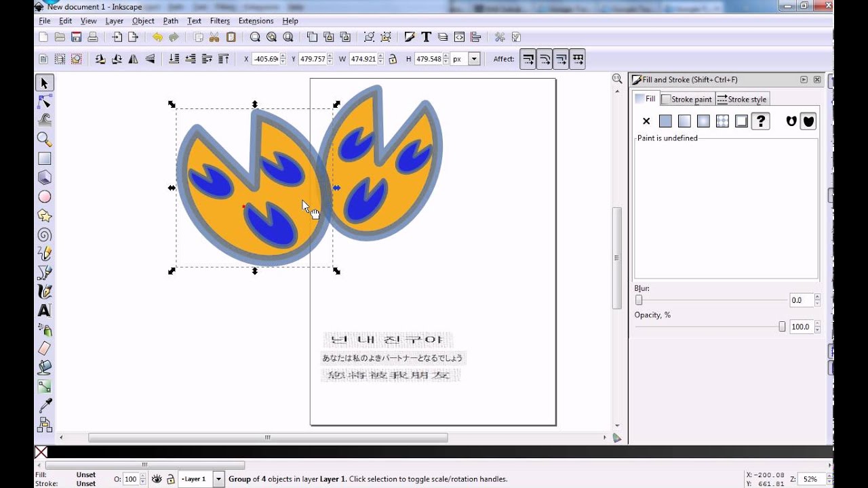The image size is (868, 488).
Task: Open the Filters menu
Action: pyautogui.click(x=220, y=21)
